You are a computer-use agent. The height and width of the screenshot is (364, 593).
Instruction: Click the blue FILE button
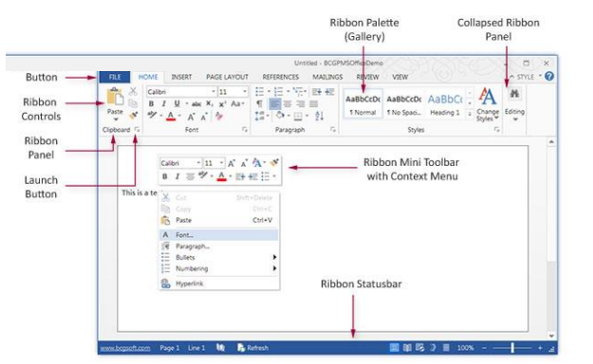pyautogui.click(x=115, y=77)
